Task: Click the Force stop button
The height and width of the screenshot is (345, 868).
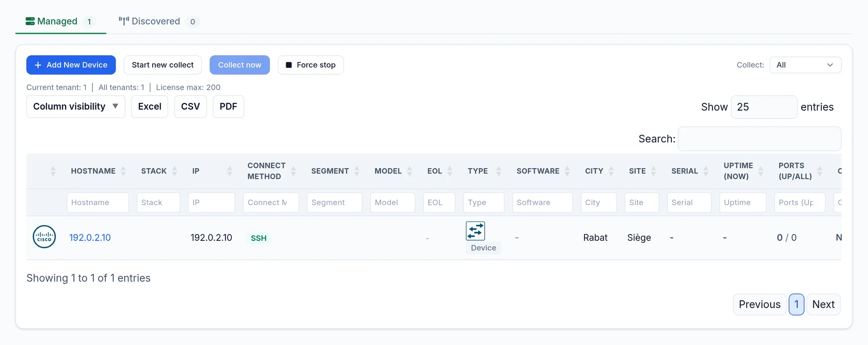Action: [x=311, y=65]
